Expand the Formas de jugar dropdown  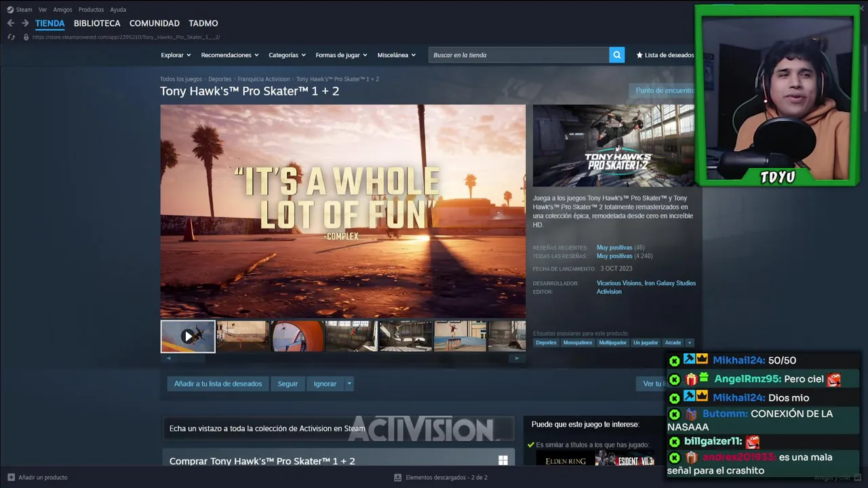[341, 55]
